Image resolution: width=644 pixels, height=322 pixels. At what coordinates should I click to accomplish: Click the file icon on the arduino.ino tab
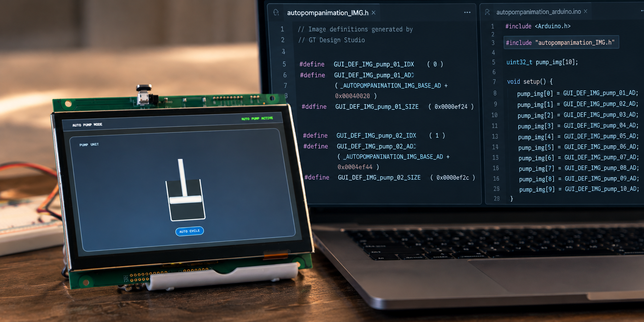click(487, 12)
